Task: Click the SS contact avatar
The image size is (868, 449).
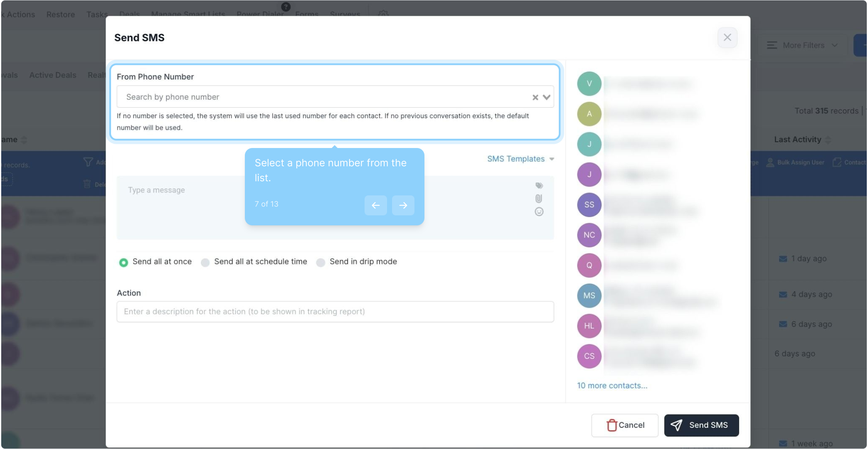Action: [x=589, y=205]
